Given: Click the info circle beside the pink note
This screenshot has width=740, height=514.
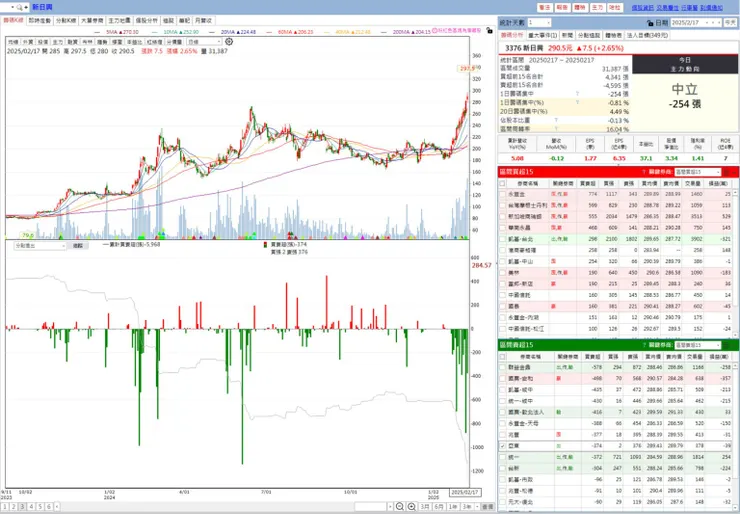Looking at the screenshot, I should (x=434, y=30).
